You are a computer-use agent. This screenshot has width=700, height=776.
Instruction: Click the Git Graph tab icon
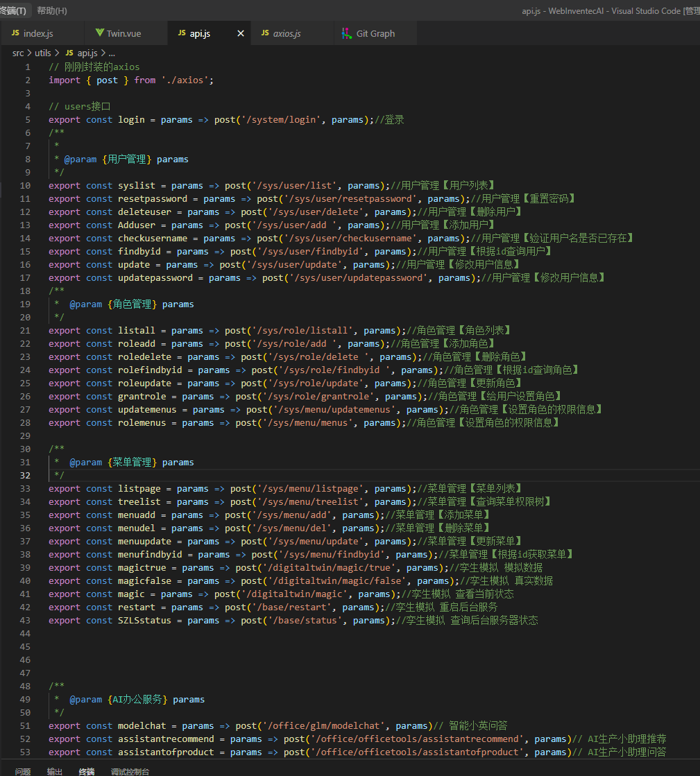pyautogui.click(x=347, y=33)
